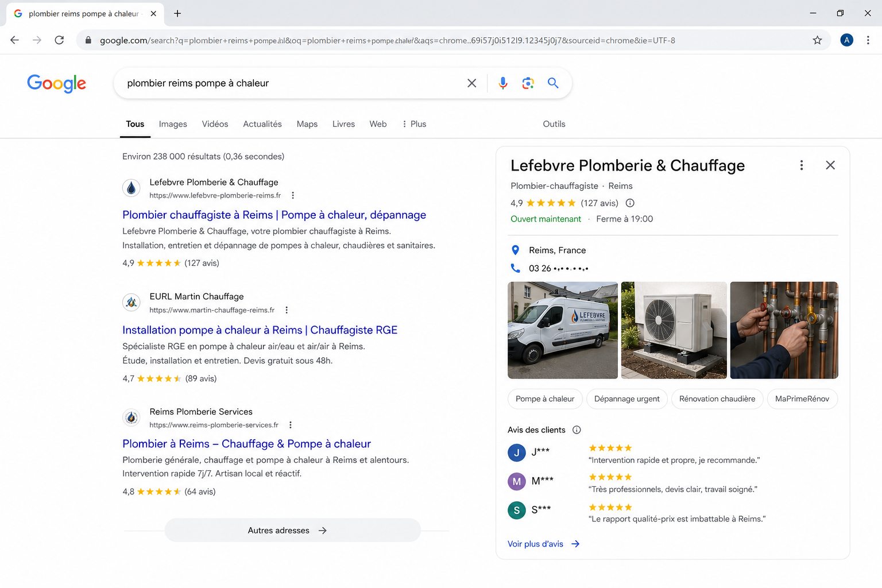The height and width of the screenshot is (588, 882).
Task: Open the Lefebvre van photo
Action: [563, 330]
